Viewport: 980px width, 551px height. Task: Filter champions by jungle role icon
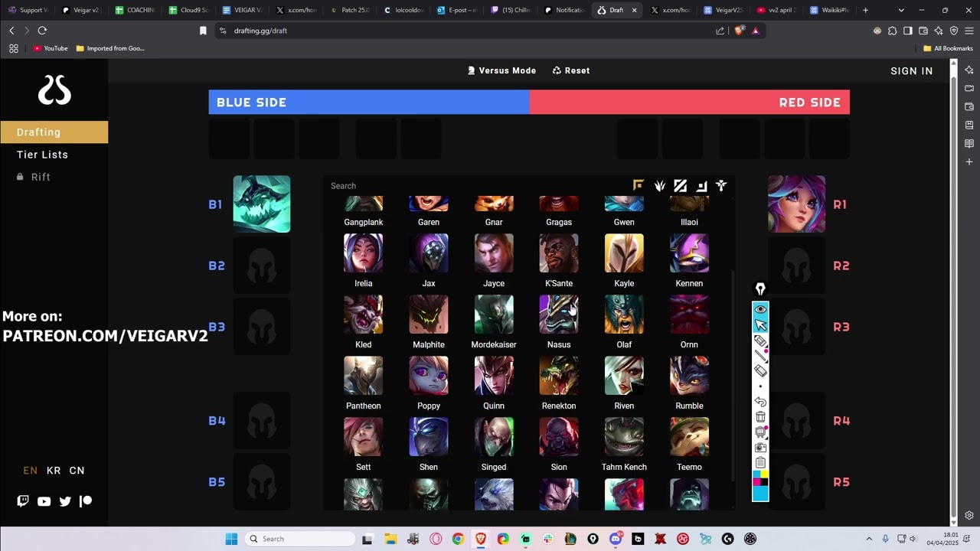point(660,185)
